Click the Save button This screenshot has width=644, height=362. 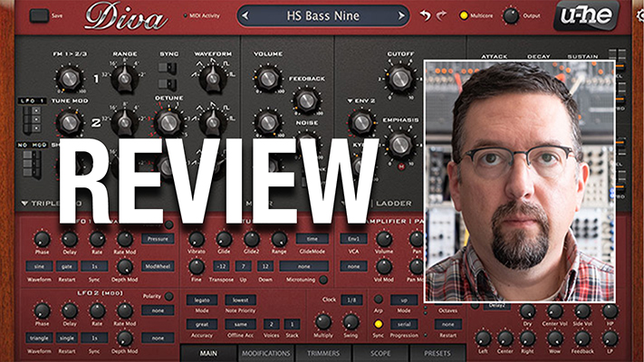point(39,15)
